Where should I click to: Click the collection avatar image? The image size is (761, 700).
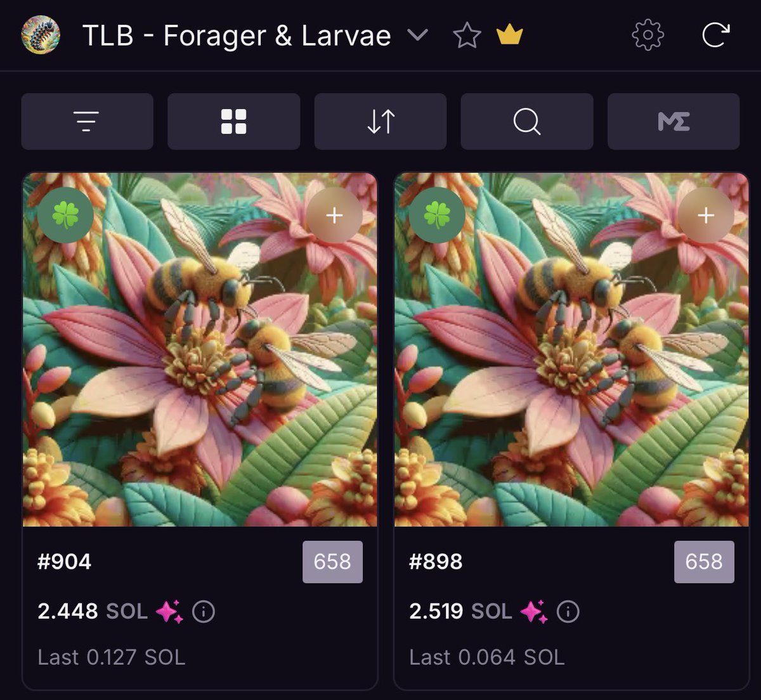[41, 35]
